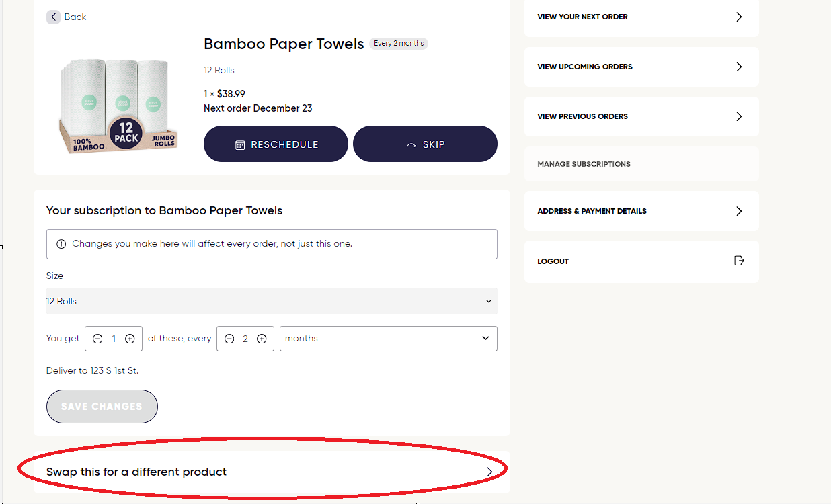Click the Save Changes button
The height and width of the screenshot is (504, 831).
102,407
